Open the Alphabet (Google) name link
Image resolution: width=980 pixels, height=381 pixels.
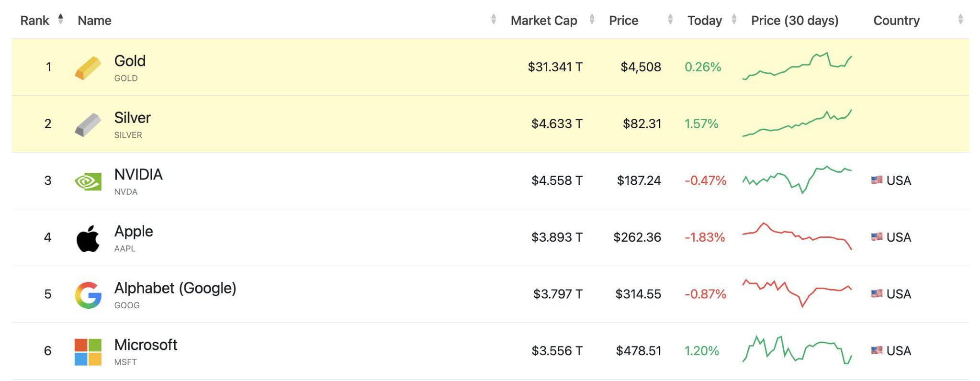[175, 288]
